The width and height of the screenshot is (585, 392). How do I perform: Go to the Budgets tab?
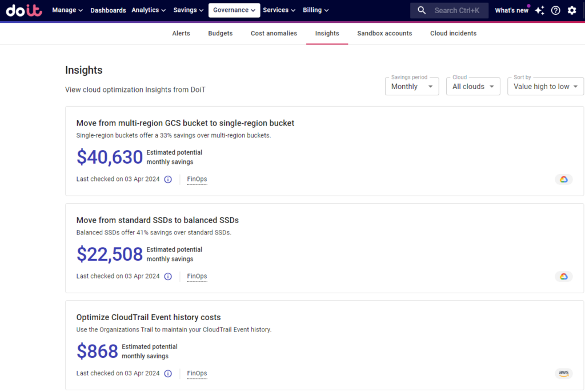[x=220, y=34]
